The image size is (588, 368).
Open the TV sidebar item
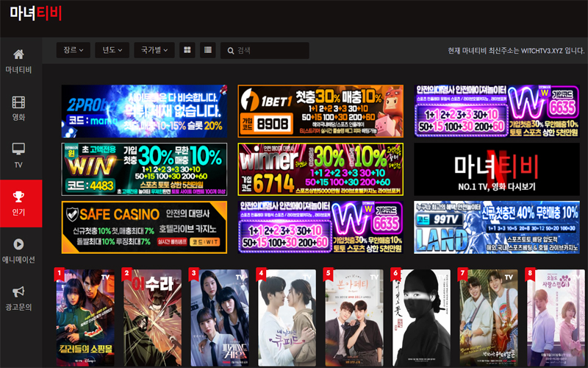(x=18, y=156)
